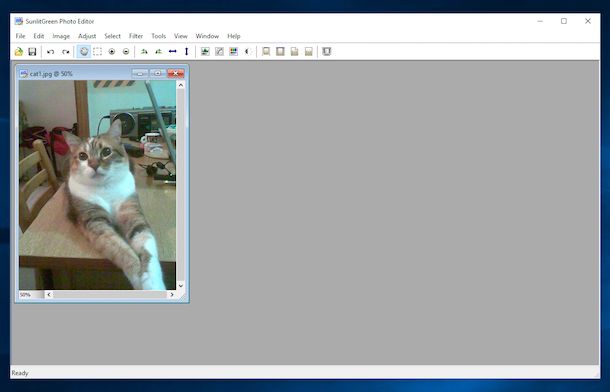Click the vertical scrollbar down arrow
The height and width of the screenshot is (392, 610).
(181, 286)
